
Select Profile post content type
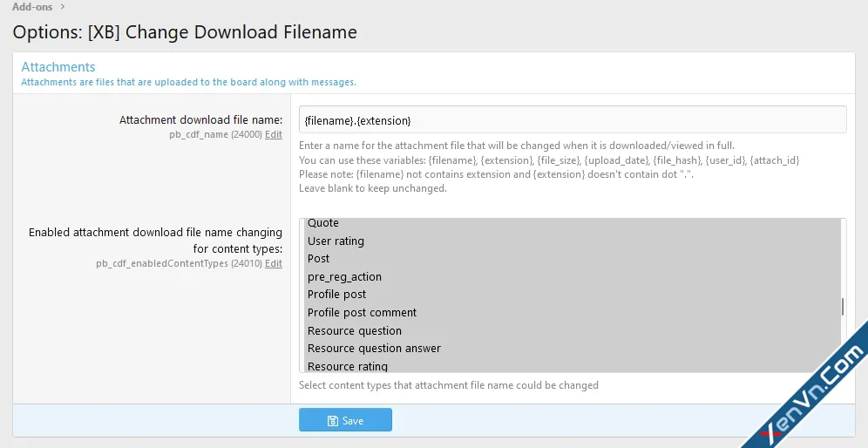[571, 295]
